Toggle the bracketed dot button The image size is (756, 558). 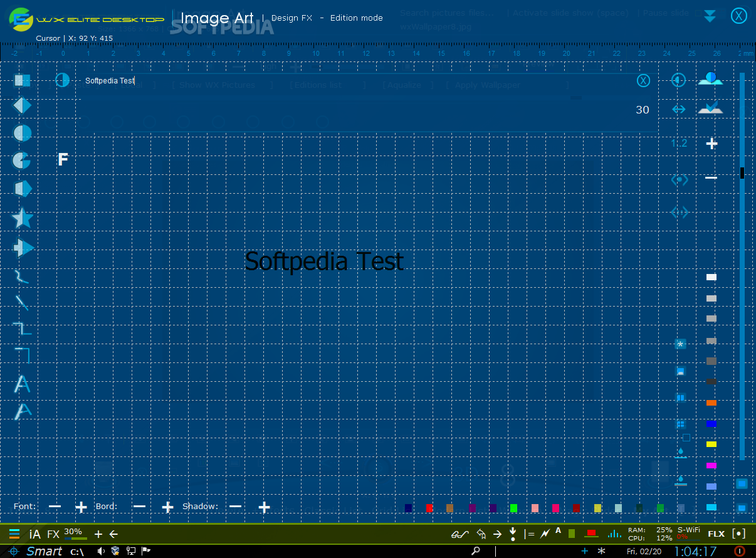tap(739, 534)
